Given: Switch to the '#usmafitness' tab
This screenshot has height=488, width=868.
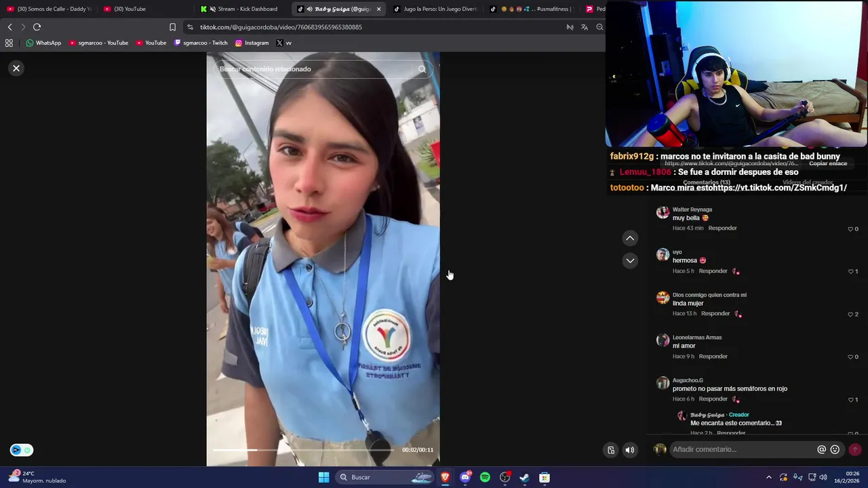Looking at the screenshot, I should click(x=534, y=9).
